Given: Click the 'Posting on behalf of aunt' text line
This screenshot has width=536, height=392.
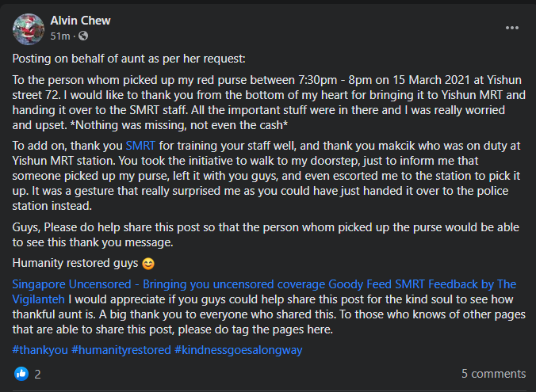Looking at the screenshot, I should (x=129, y=59).
